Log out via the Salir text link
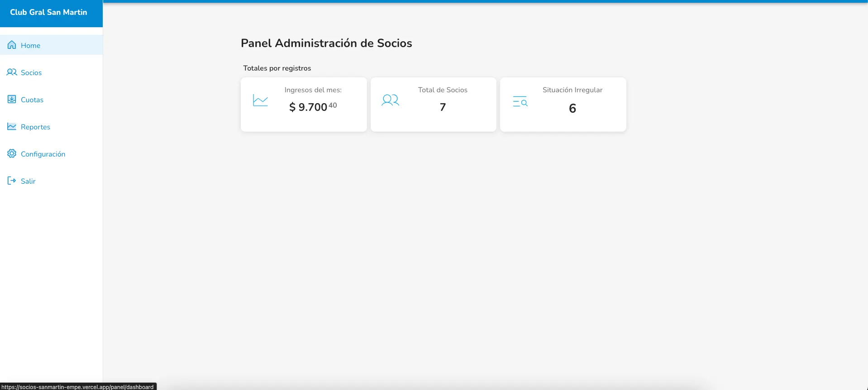 pyautogui.click(x=28, y=181)
